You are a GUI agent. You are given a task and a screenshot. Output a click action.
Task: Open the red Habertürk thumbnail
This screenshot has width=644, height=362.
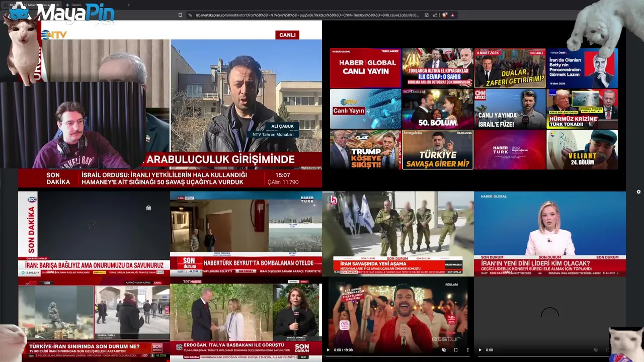(x=510, y=149)
